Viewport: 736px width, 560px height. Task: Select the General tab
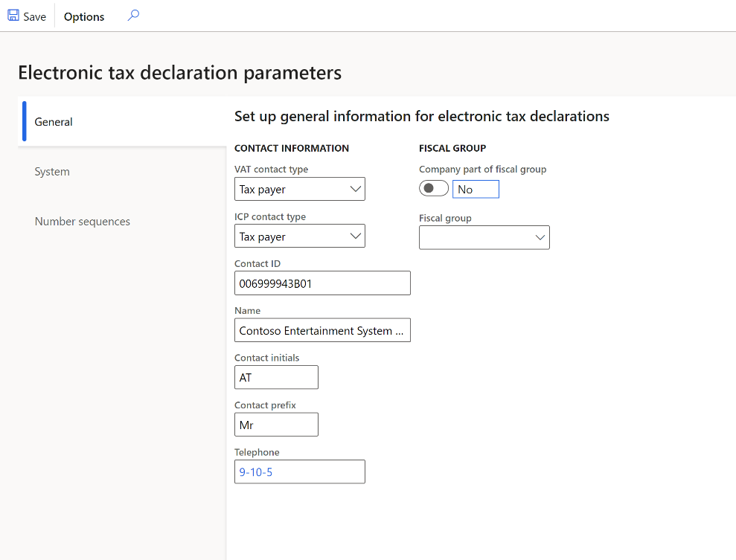click(53, 121)
